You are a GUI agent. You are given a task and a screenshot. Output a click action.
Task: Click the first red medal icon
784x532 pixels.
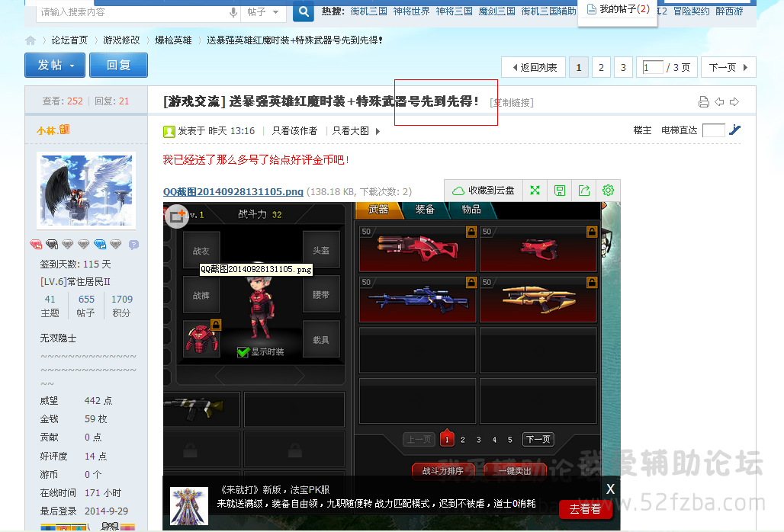[36, 244]
